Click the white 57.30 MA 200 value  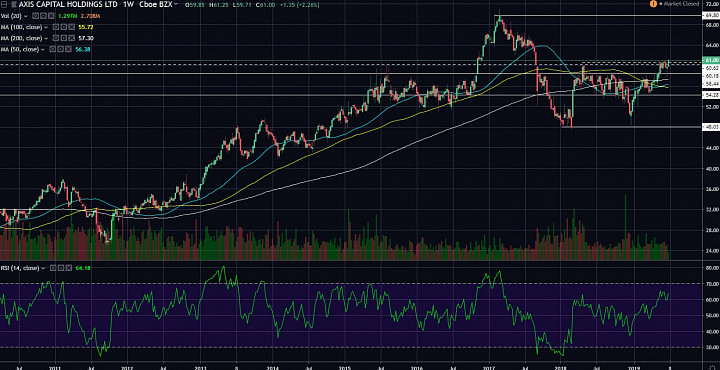point(85,38)
